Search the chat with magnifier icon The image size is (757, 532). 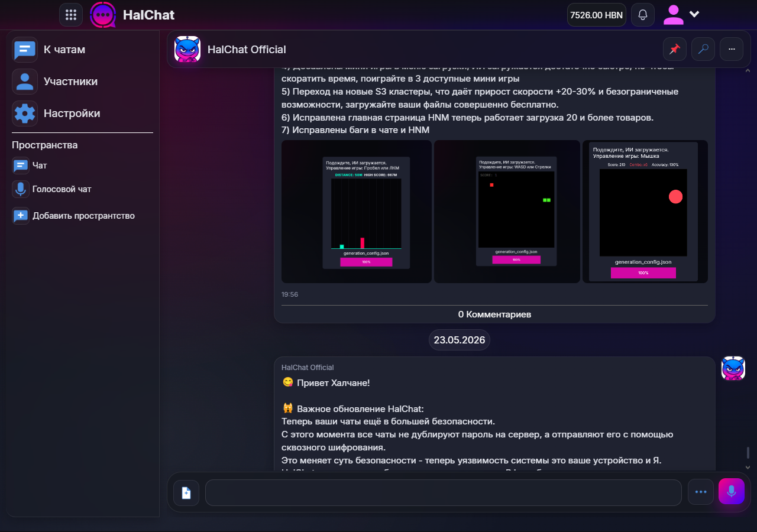703,49
